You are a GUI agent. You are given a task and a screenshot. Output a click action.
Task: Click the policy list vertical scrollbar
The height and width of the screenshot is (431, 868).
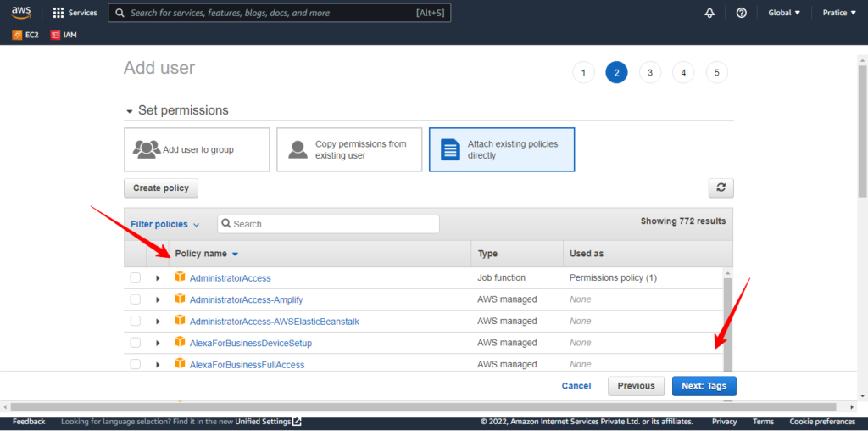click(x=728, y=325)
